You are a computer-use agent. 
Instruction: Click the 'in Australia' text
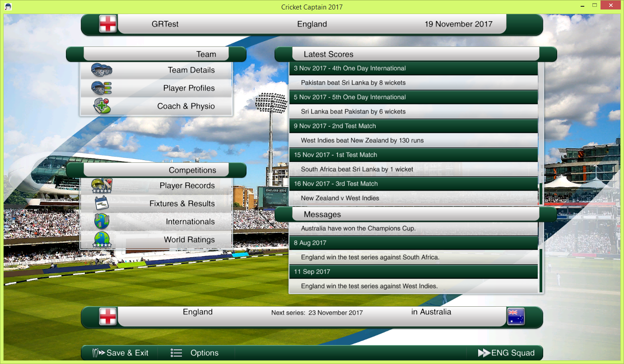click(431, 312)
